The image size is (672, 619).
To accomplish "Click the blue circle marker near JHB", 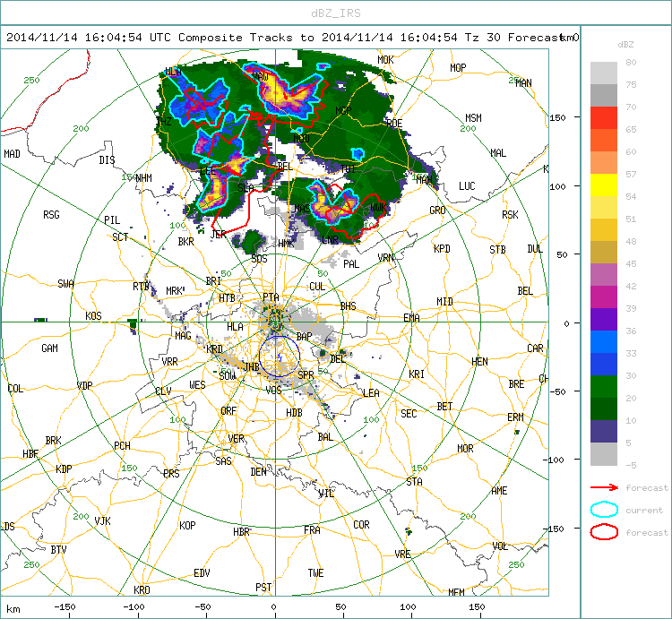I will (x=280, y=357).
